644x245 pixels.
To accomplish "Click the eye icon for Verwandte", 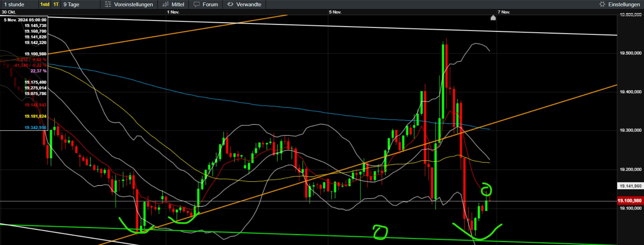I will click(x=230, y=4).
